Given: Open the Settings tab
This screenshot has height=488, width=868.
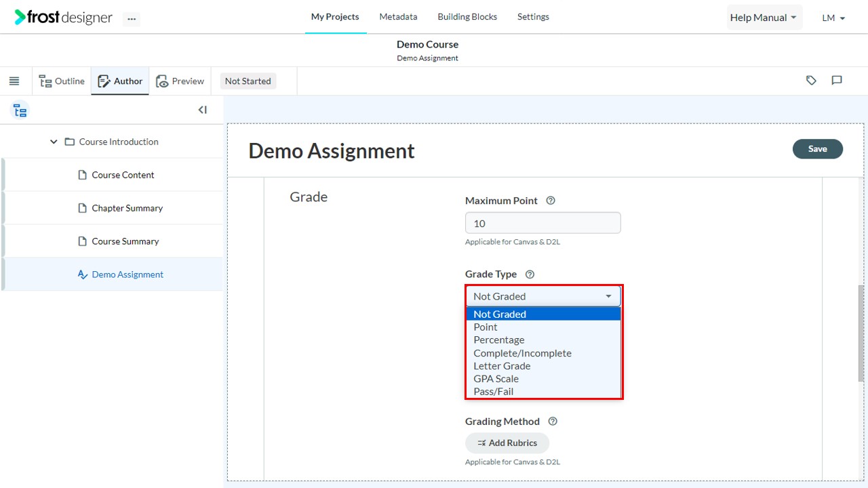Looking at the screenshot, I should (x=533, y=17).
